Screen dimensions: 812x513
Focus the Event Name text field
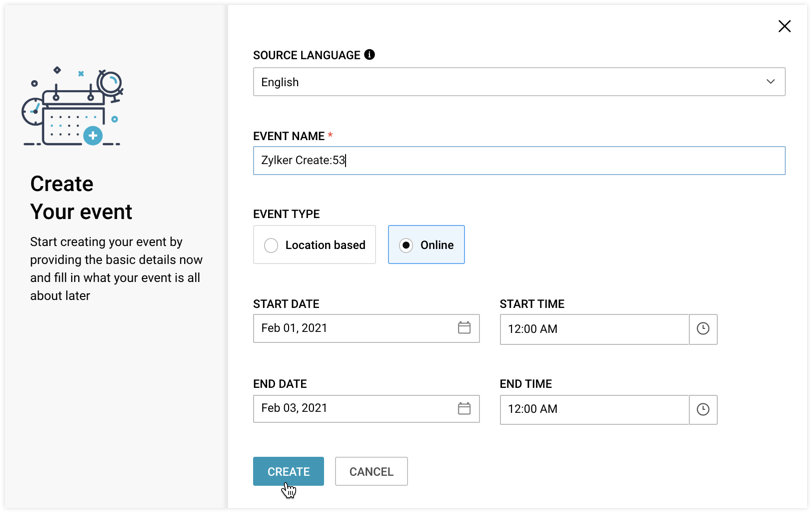(x=519, y=161)
